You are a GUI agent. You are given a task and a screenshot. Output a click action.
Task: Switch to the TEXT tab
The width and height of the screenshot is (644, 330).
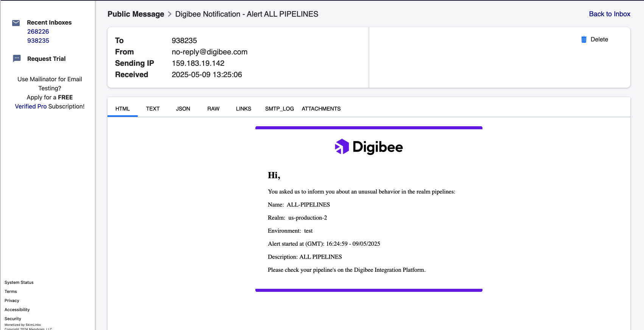pos(153,109)
